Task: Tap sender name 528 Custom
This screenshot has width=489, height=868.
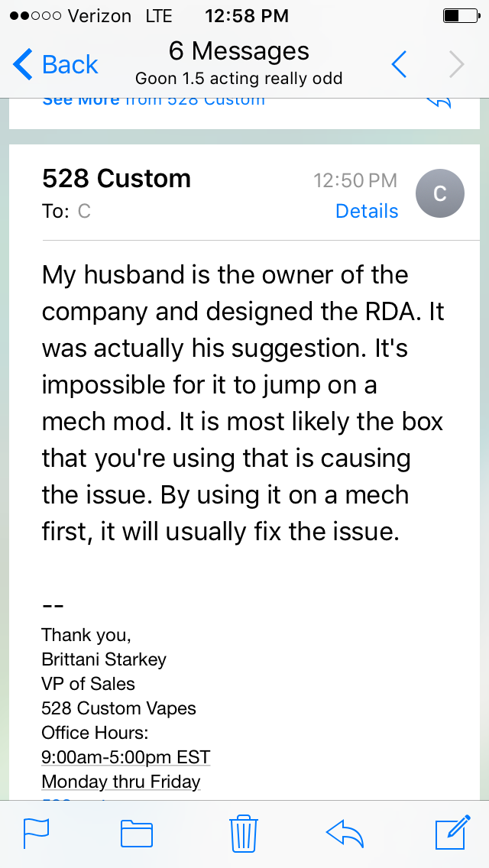Action: click(x=116, y=179)
